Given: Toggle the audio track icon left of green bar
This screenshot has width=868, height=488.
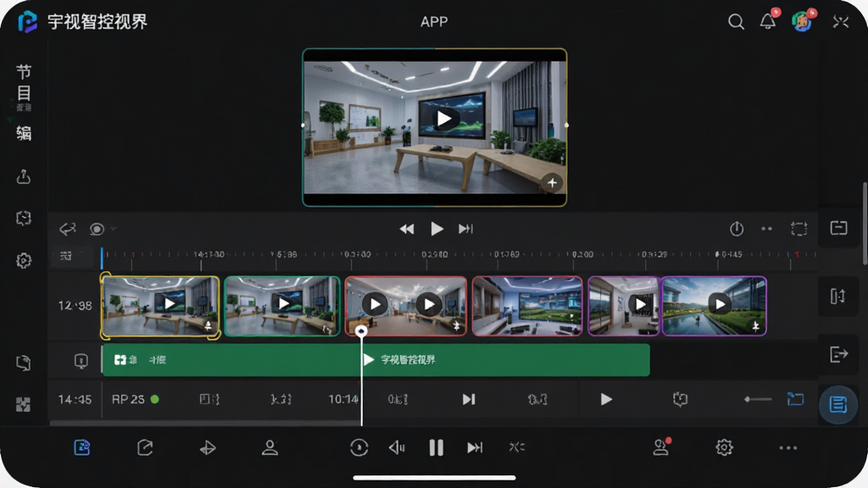Looking at the screenshot, I should (81, 361).
